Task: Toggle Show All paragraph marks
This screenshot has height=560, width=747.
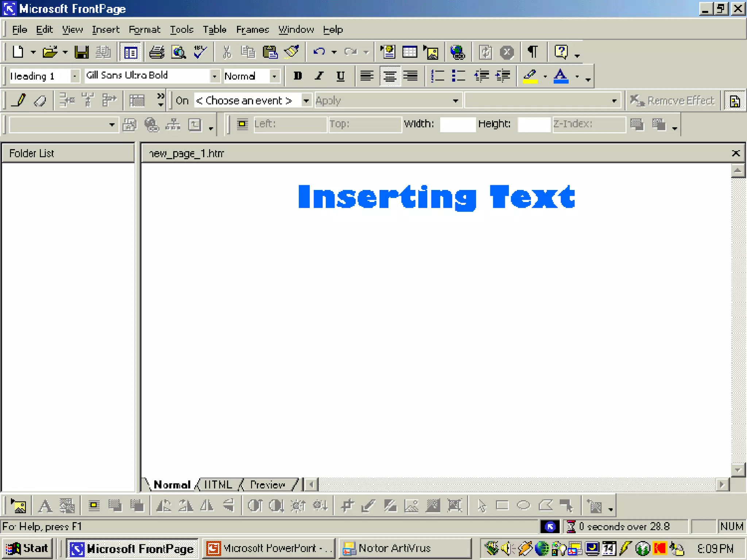Action: pos(533,52)
